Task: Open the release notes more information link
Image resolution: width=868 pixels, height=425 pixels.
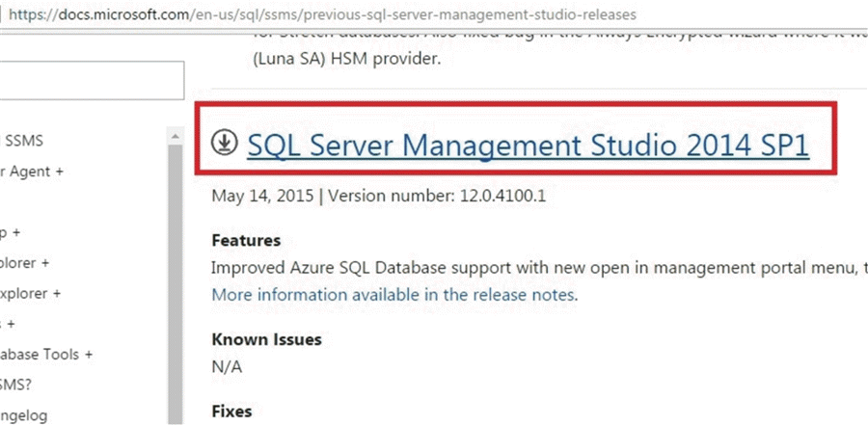Action: (394, 294)
